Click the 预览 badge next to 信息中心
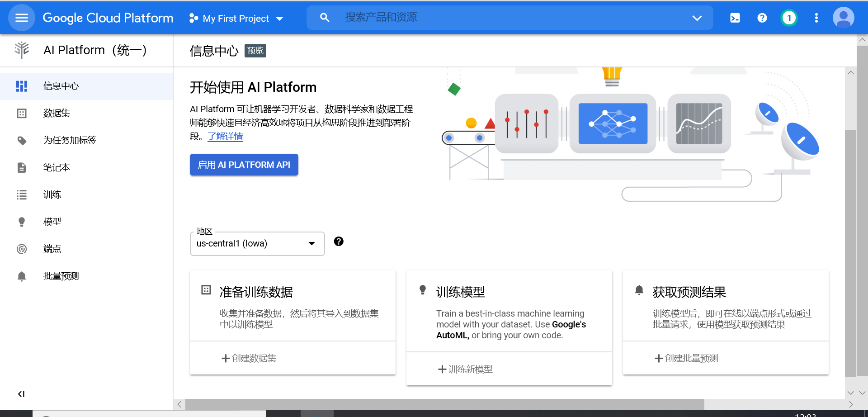This screenshot has height=417, width=868. pos(255,51)
